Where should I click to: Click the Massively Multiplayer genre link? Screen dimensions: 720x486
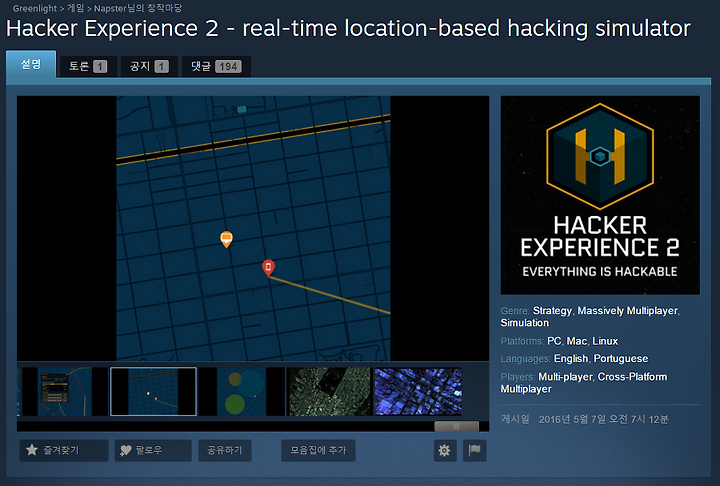tap(627, 311)
